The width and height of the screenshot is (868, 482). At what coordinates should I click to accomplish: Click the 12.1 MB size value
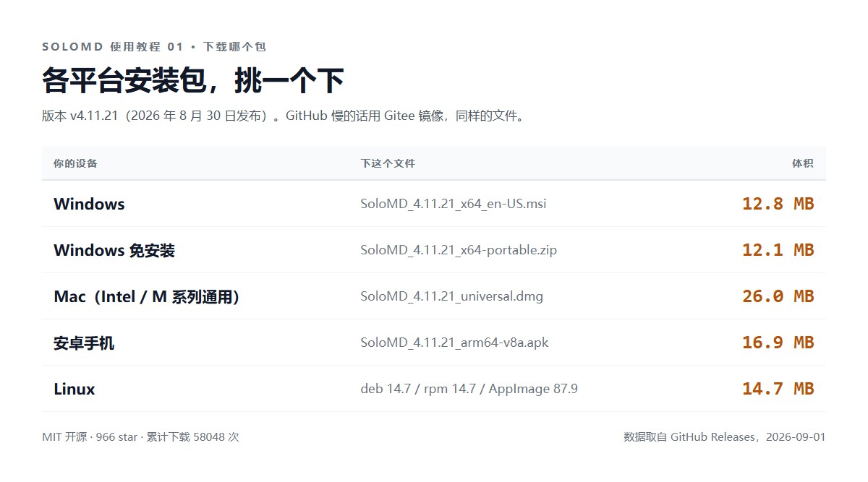click(x=778, y=250)
